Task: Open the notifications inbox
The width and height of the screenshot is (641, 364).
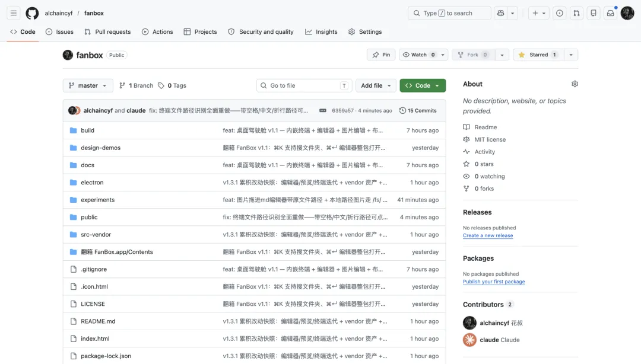Action: coord(610,13)
